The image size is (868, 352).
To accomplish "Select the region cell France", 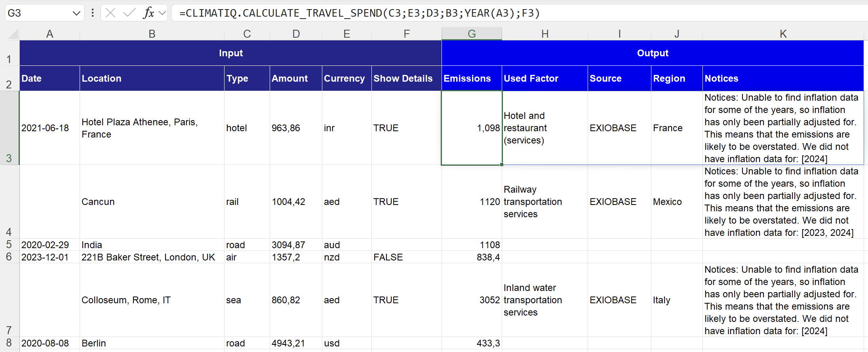I will pyautogui.click(x=677, y=128).
